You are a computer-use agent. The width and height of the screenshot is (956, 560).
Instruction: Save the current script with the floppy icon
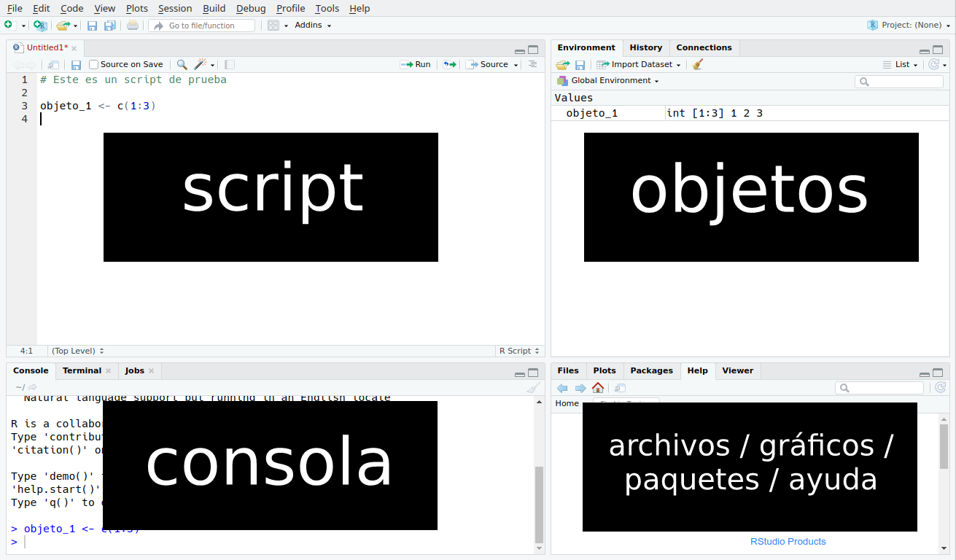click(x=76, y=65)
